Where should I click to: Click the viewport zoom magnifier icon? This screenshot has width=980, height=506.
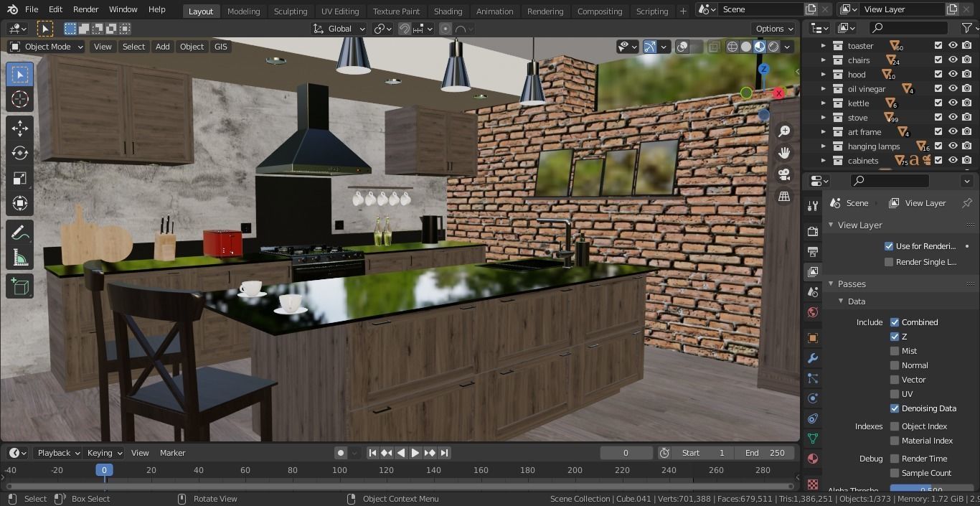[x=784, y=131]
